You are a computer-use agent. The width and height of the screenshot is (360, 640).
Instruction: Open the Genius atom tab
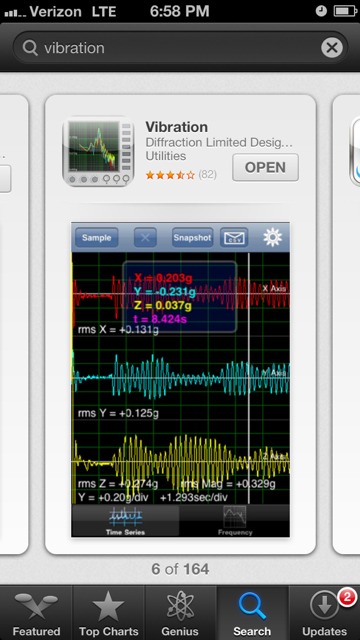coord(180,613)
